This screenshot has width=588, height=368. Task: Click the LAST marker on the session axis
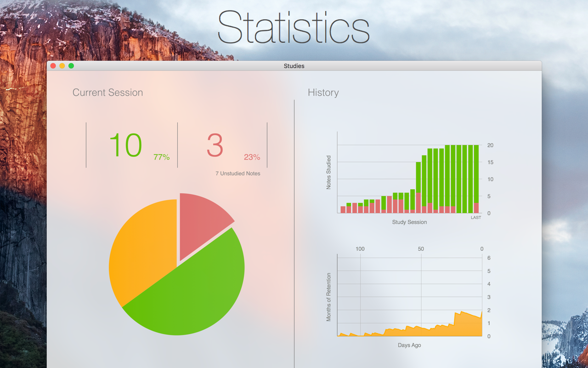point(476,217)
